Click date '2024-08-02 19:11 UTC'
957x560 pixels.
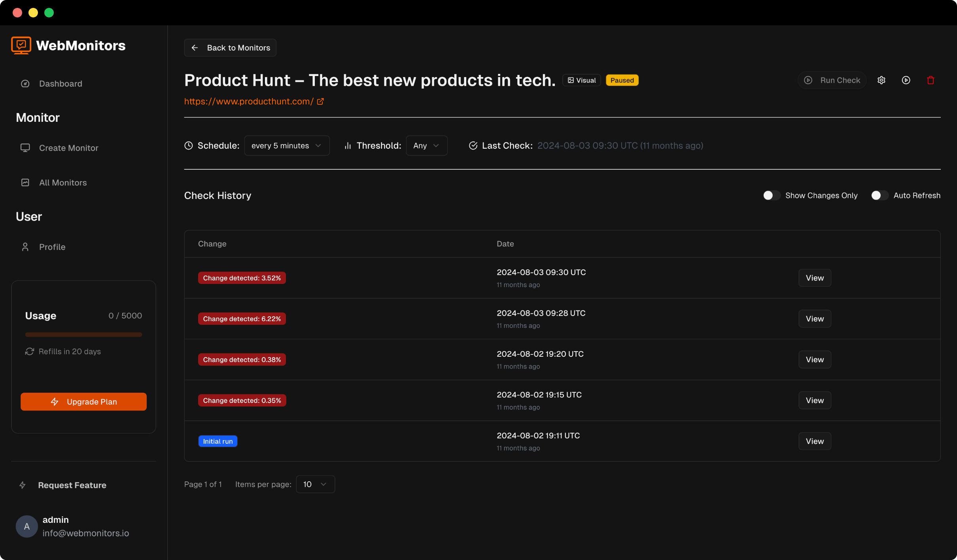[x=538, y=435]
